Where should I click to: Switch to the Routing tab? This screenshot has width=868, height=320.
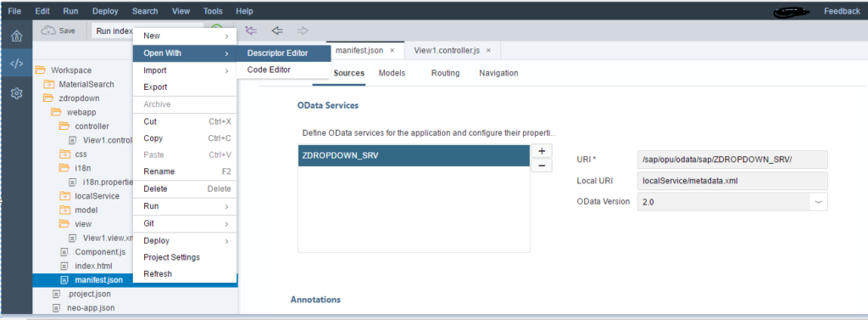click(445, 73)
